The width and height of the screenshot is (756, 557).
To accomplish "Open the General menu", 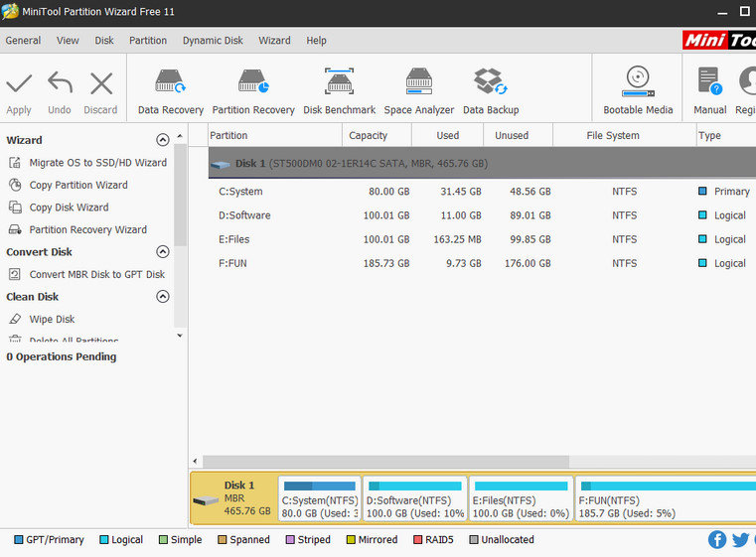I will pyautogui.click(x=23, y=41).
